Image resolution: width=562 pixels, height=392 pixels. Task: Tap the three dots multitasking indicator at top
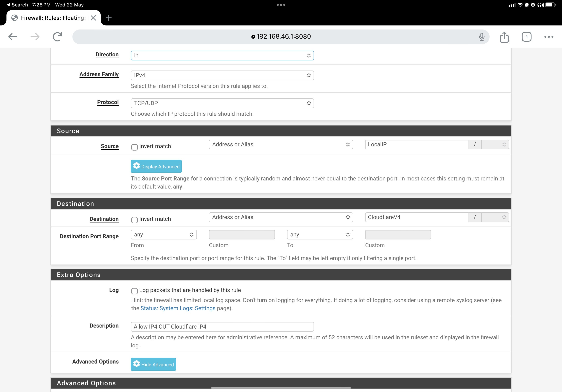281,5
